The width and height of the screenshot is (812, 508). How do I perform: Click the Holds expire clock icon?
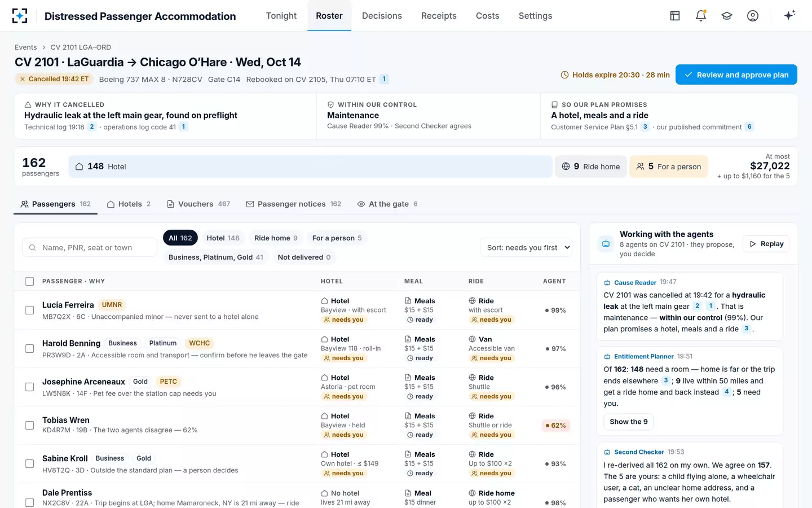[x=564, y=75]
